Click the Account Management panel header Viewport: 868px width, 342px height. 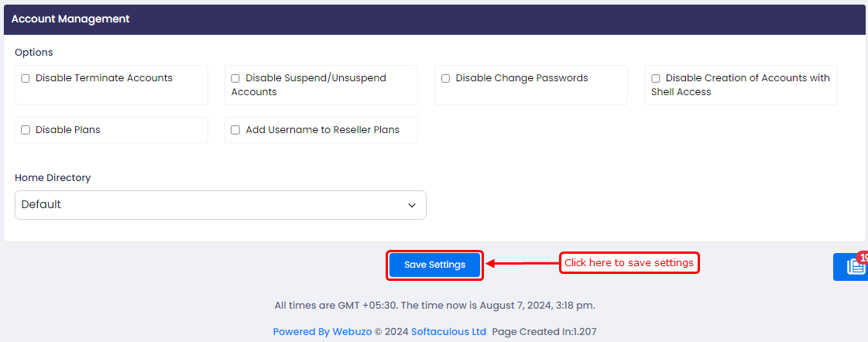point(434,19)
